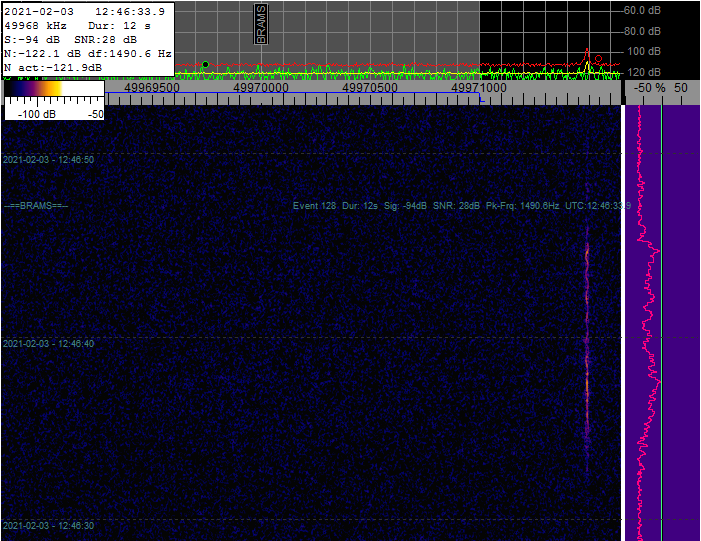Click the date and time header readout

click(x=84, y=12)
